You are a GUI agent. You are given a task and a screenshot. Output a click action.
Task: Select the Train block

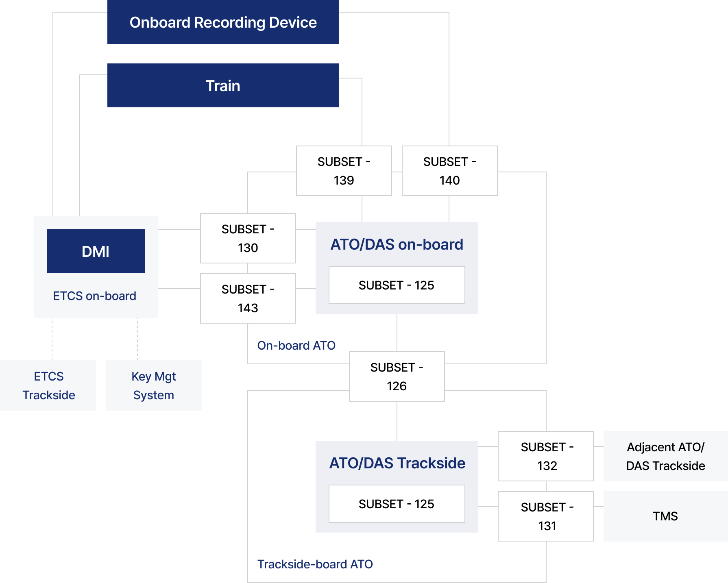click(x=223, y=86)
